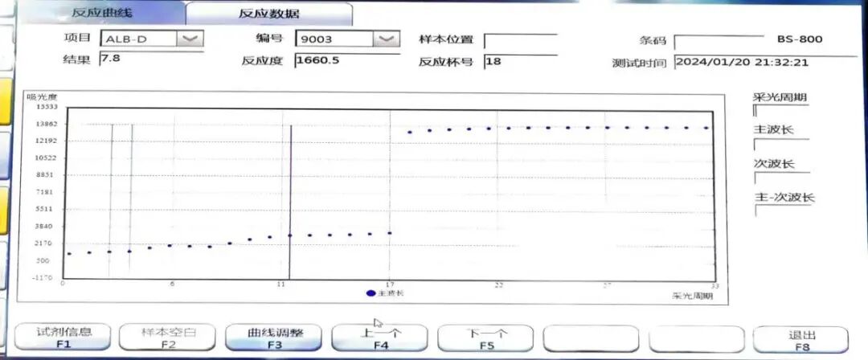Click the empty 样本位置 field
Image resolution: width=868 pixels, height=360 pixels.
tap(520, 40)
